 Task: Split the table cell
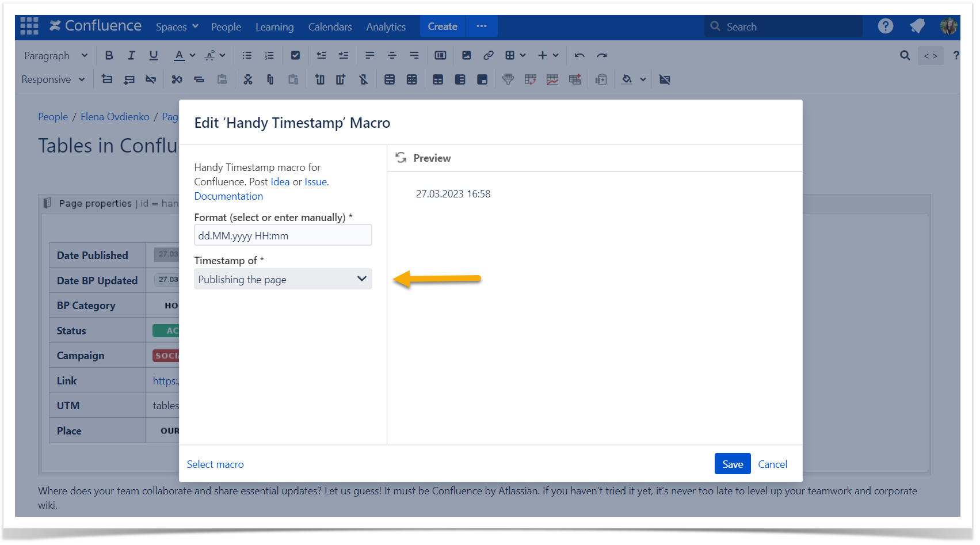[411, 79]
